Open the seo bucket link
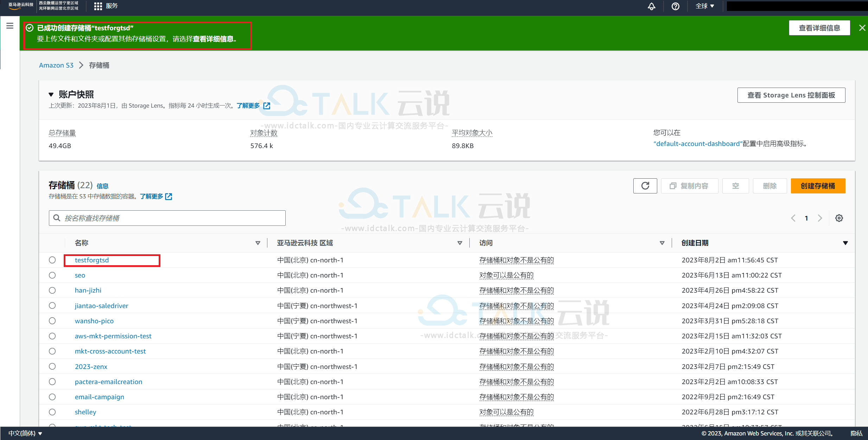Image resolution: width=868 pixels, height=440 pixels. (80, 275)
